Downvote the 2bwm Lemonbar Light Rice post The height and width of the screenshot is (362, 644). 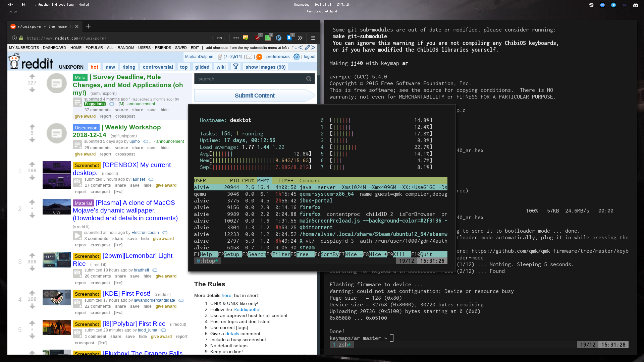(32, 268)
